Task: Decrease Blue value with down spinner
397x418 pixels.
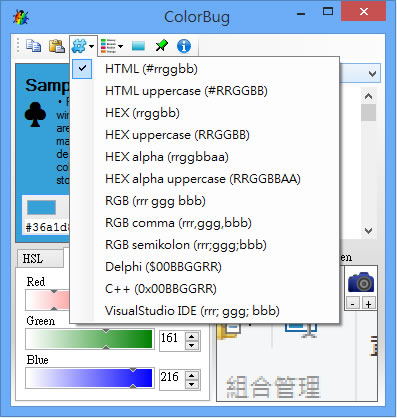Action: click(x=192, y=384)
